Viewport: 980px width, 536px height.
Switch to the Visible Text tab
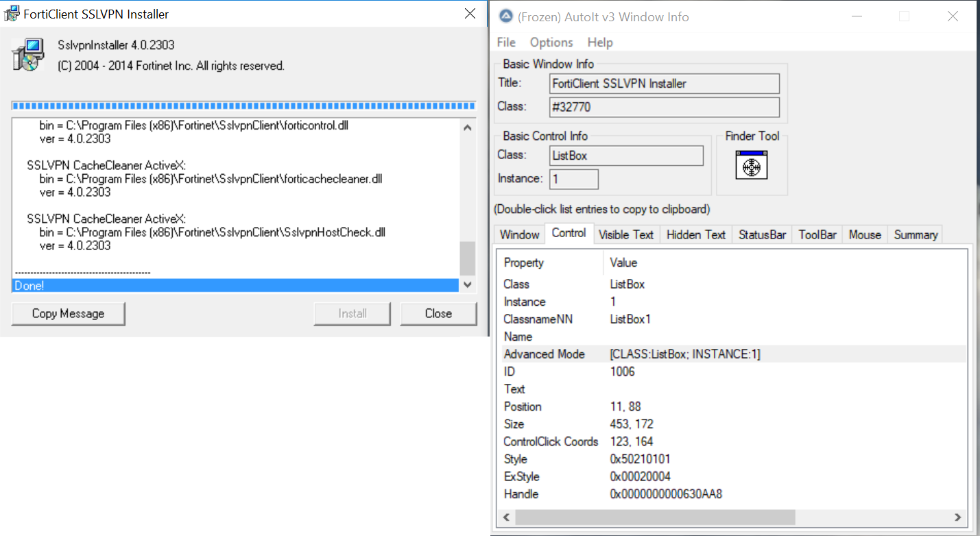coord(626,234)
